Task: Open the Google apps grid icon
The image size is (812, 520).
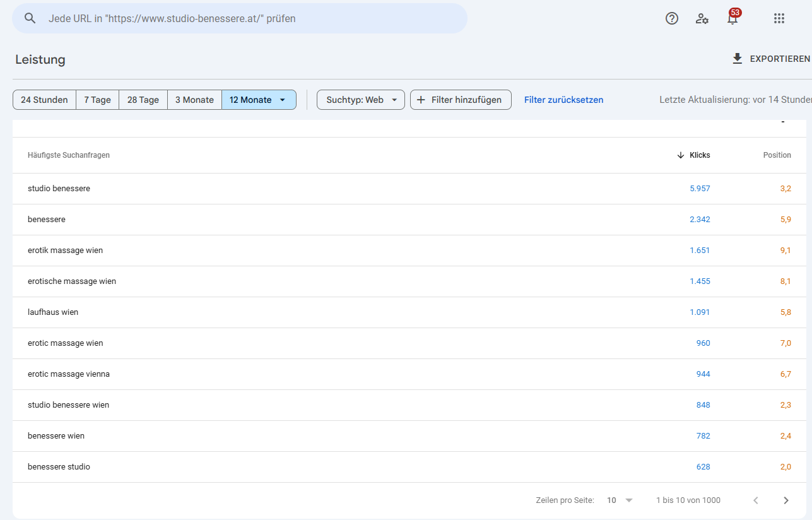Action: (x=779, y=18)
